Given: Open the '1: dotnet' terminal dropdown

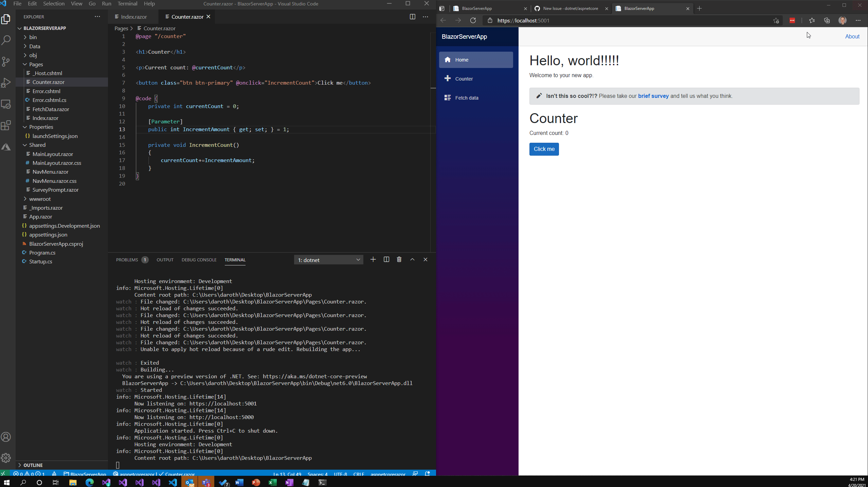Looking at the screenshot, I should [328, 260].
